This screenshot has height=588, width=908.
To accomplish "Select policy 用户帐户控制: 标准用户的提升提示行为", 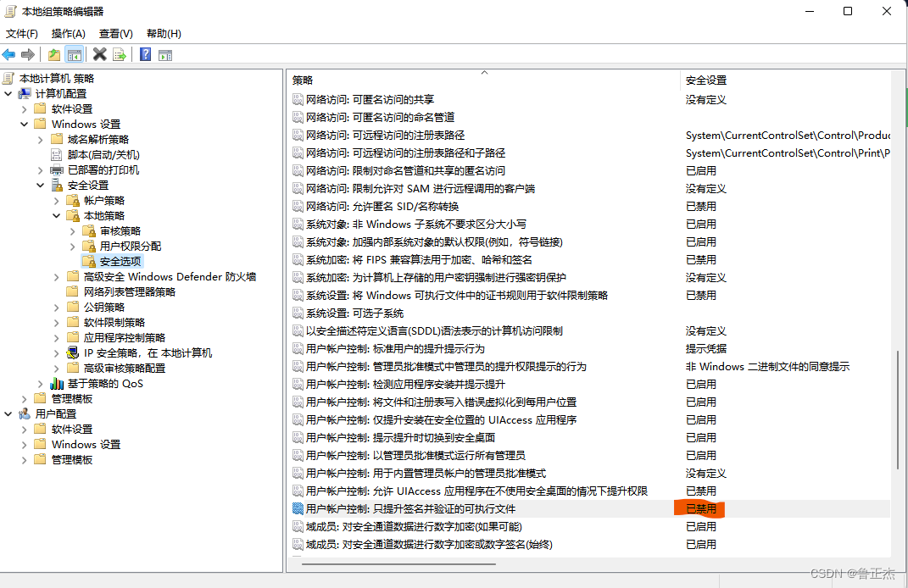I will click(x=396, y=349).
